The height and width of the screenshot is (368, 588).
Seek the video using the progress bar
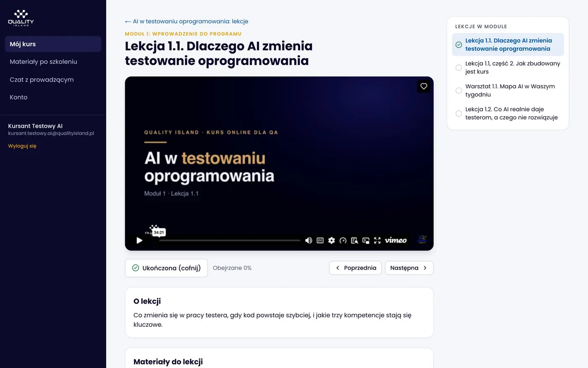point(230,240)
